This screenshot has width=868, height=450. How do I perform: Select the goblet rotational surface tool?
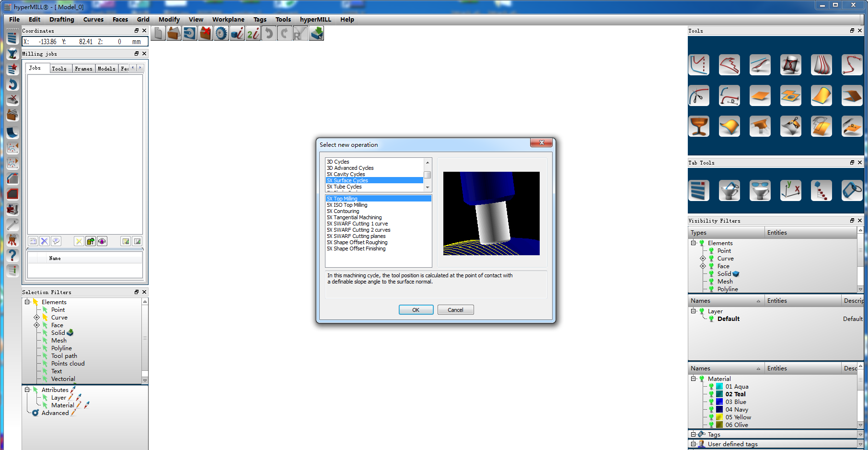point(699,126)
